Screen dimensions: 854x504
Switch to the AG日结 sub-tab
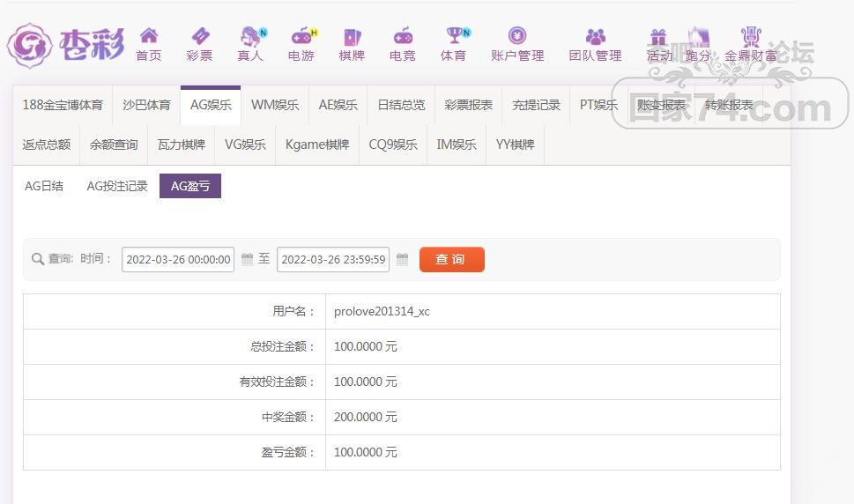click(44, 186)
